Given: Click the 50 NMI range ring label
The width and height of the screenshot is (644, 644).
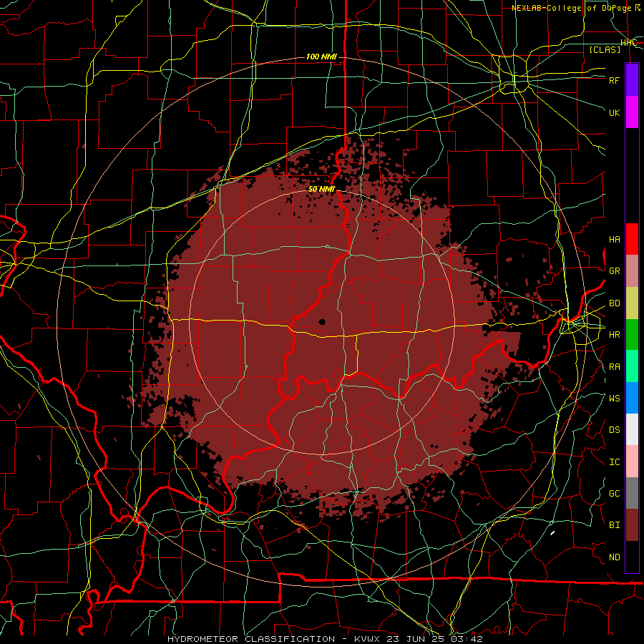Looking at the screenshot, I should coord(321,190).
